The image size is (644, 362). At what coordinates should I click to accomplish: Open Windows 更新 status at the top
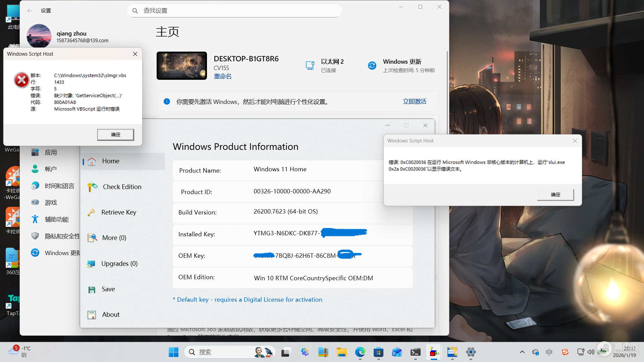pos(401,66)
